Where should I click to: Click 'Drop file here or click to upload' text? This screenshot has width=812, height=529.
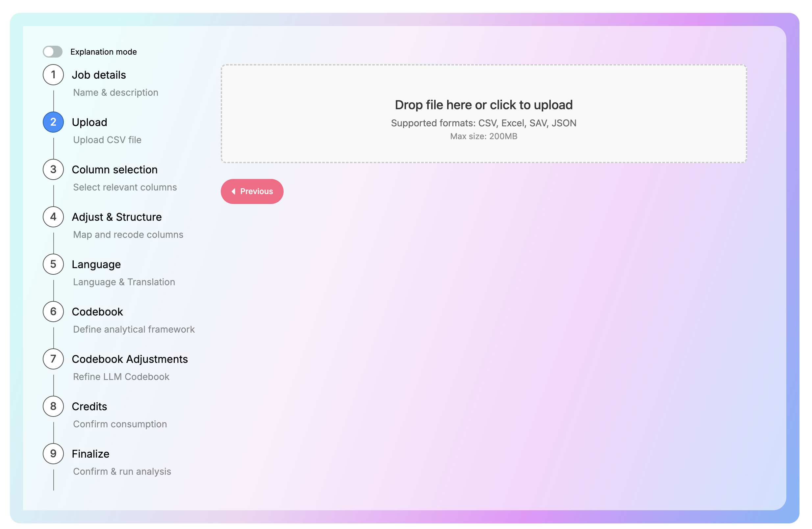(483, 105)
